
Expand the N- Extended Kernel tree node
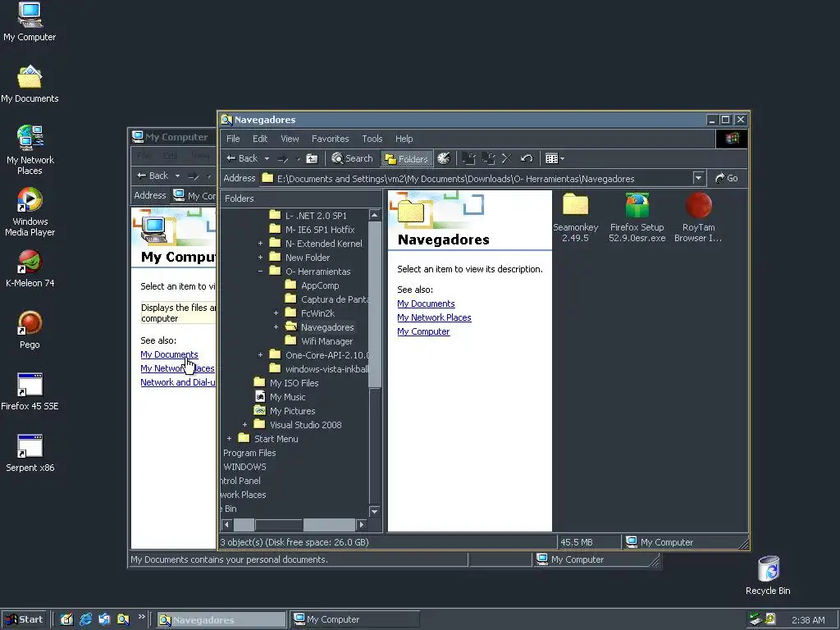click(x=260, y=243)
